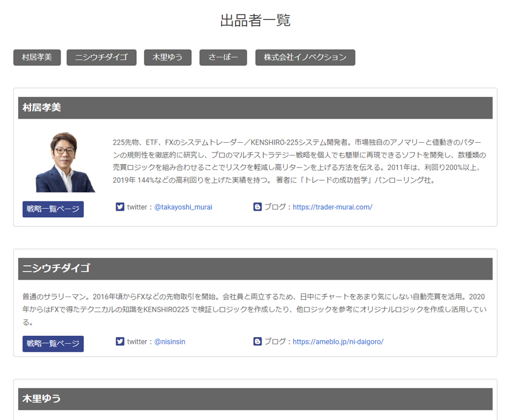Visit the @nisinsin Twitter link
The image size is (515, 420).
(x=170, y=341)
